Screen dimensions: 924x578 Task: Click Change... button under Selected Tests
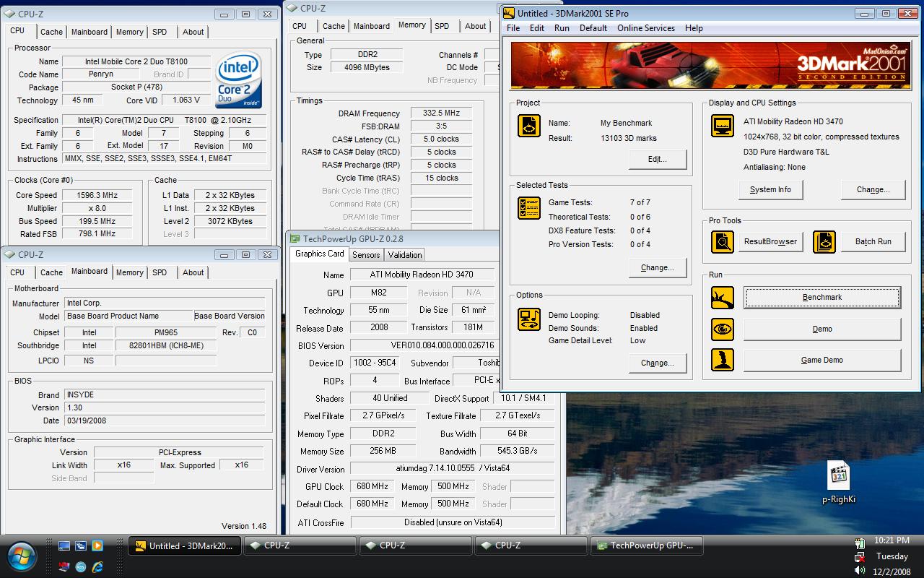(x=658, y=267)
